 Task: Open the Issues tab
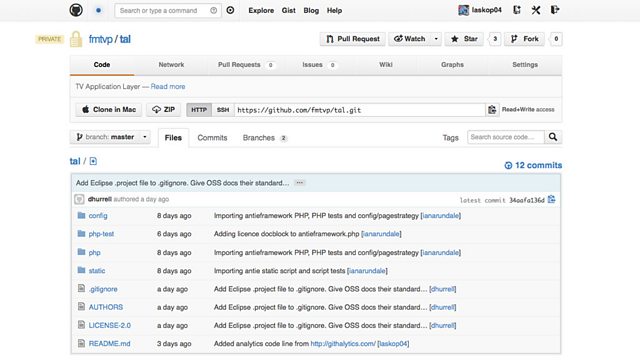(319, 64)
